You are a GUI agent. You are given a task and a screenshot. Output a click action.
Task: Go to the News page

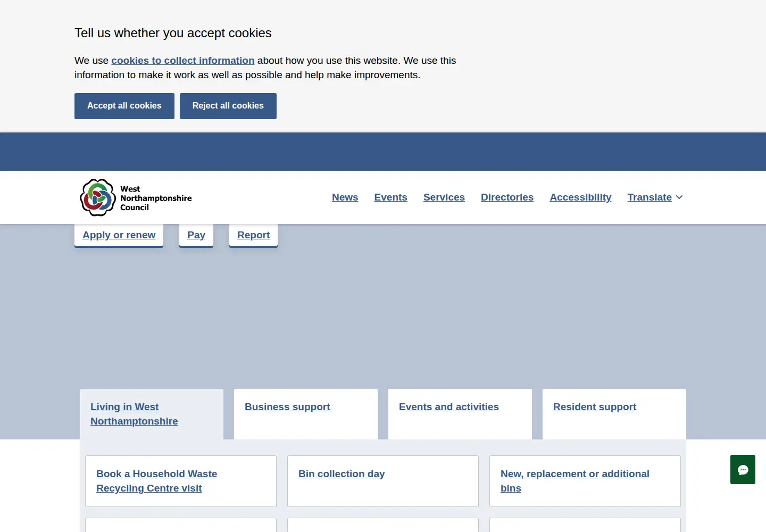click(x=345, y=197)
